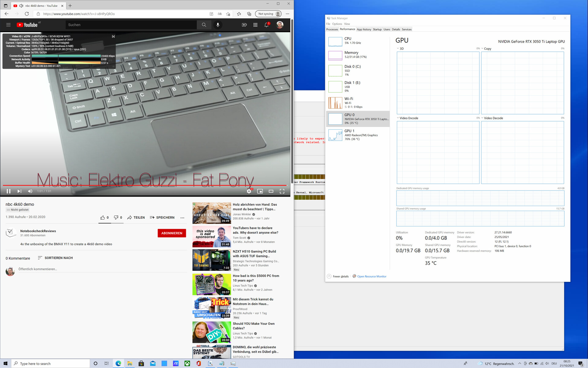The height and width of the screenshot is (368, 588).
Task: Click voice search microphone icon
Action: [x=218, y=25]
